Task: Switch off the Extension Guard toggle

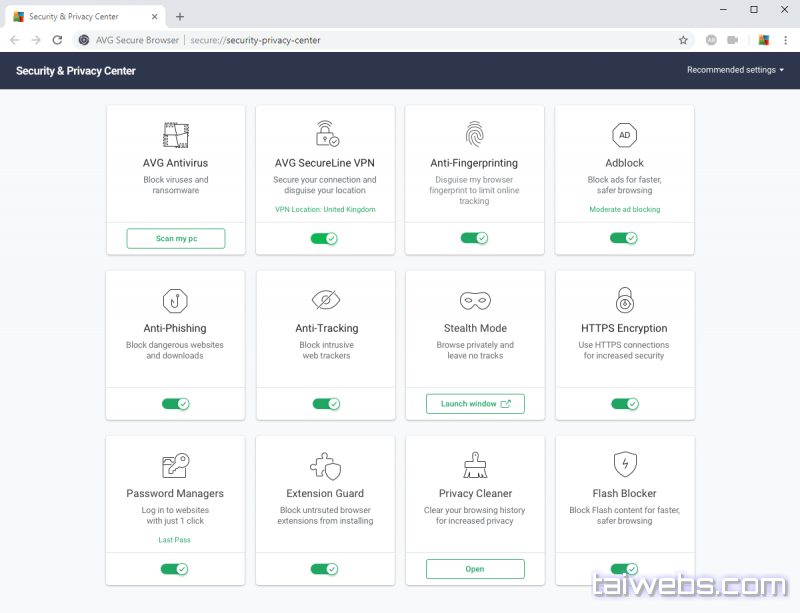Action: 324,569
